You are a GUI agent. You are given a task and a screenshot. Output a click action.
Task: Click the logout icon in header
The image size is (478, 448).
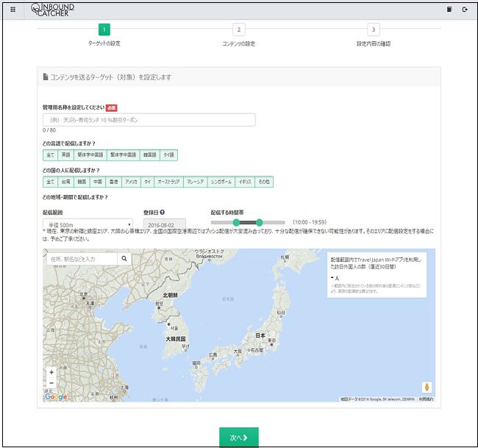465,10
